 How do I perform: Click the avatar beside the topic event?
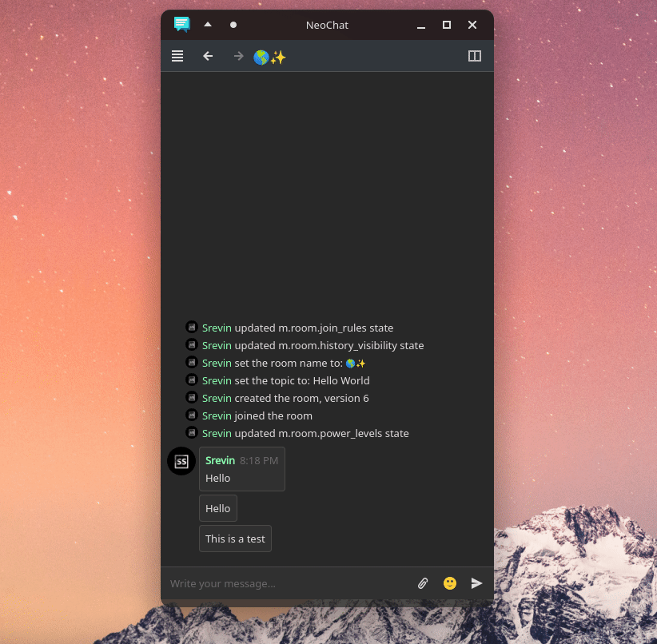(x=192, y=380)
